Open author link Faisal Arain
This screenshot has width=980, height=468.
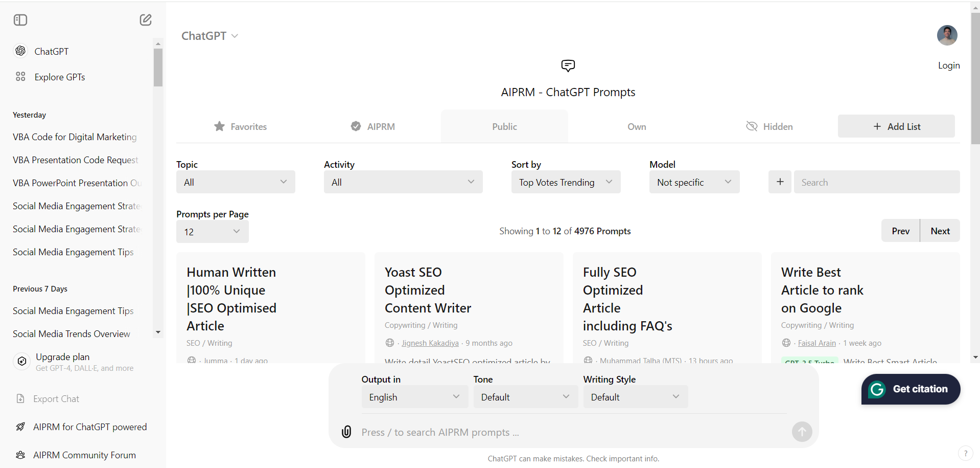coord(817,343)
